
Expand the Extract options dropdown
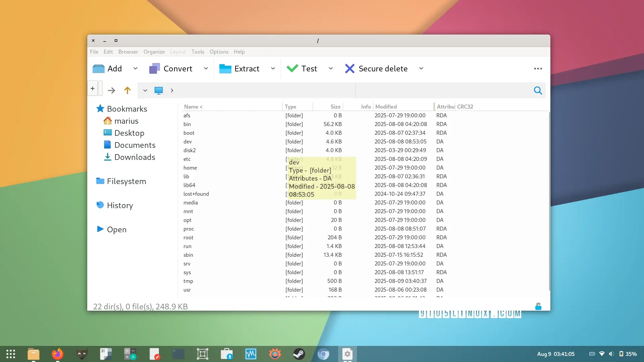273,69
